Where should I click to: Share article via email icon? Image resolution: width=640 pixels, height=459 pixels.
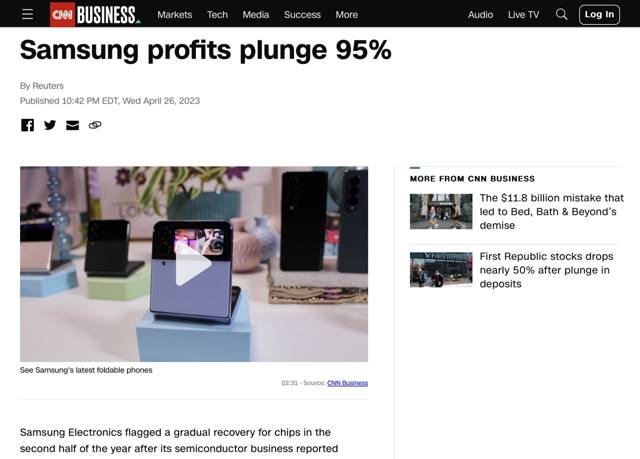(x=72, y=125)
